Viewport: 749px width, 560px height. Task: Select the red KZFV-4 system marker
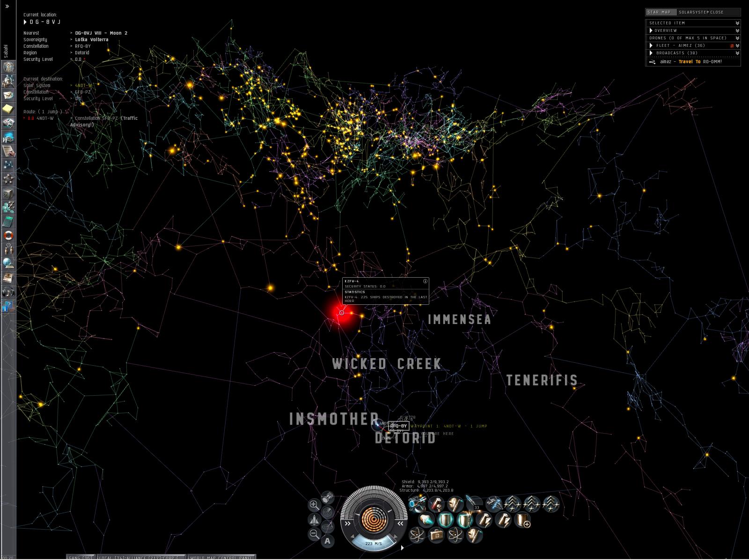pyautogui.click(x=342, y=312)
